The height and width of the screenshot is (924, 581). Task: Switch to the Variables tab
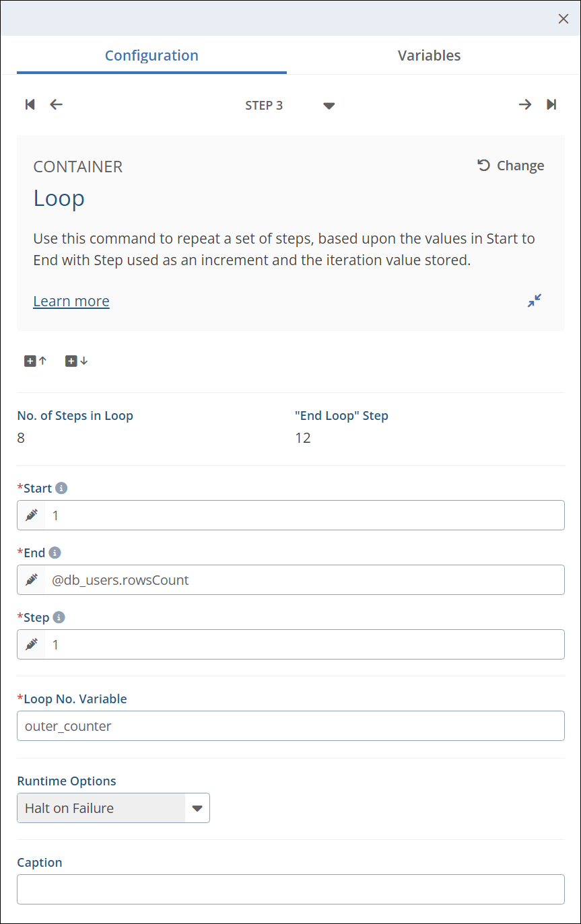pos(429,55)
